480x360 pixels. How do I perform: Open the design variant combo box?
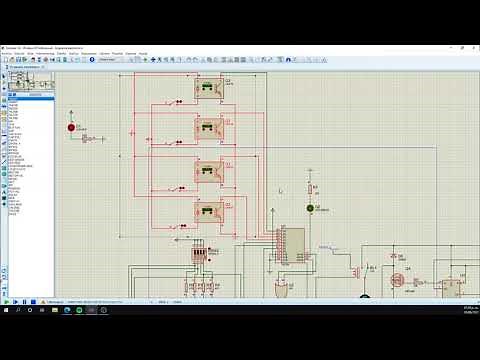[111, 60]
